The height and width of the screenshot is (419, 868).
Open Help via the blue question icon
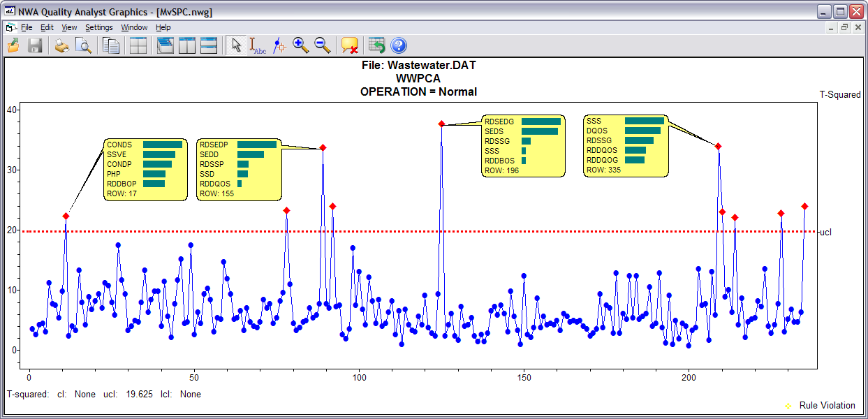(x=399, y=45)
